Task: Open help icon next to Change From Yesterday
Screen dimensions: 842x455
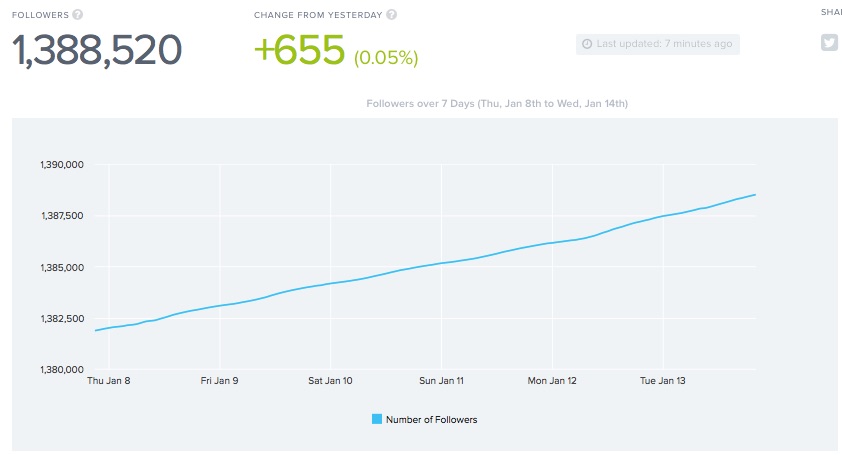Action: [392, 15]
